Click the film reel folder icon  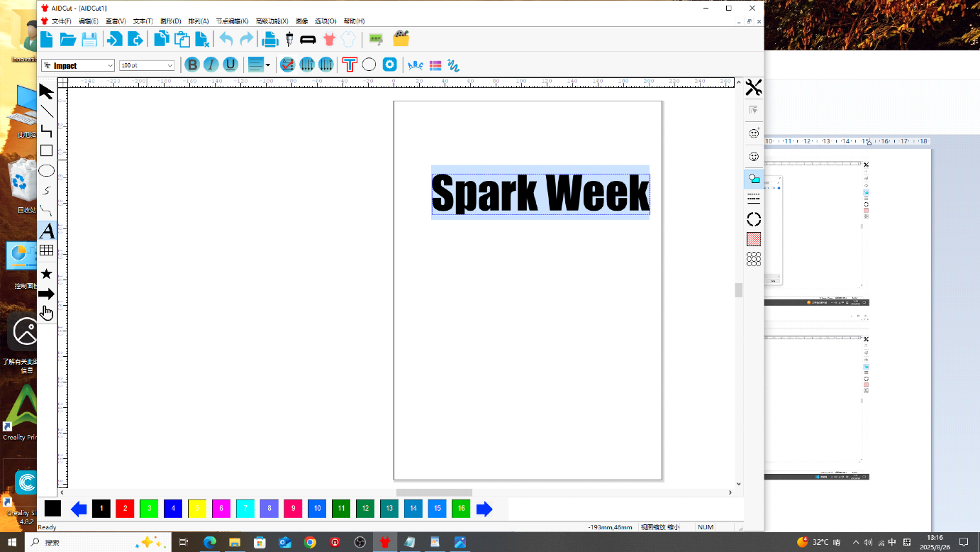(x=401, y=38)
